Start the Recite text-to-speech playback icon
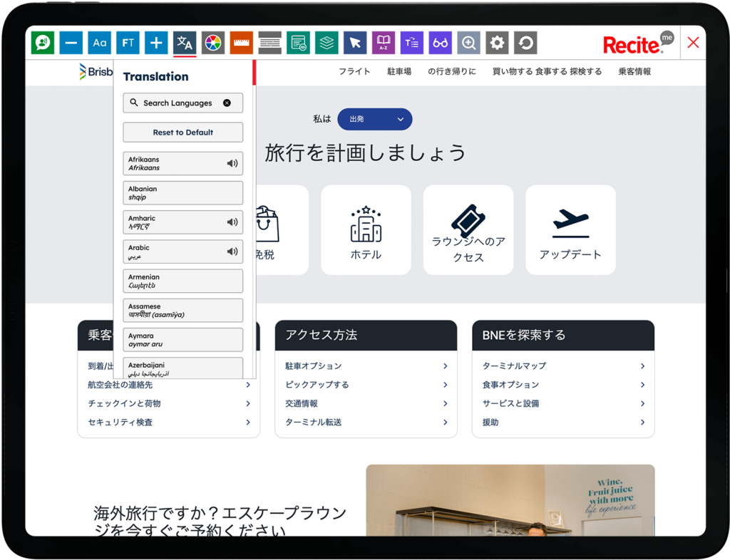 [x=43, y=43]
